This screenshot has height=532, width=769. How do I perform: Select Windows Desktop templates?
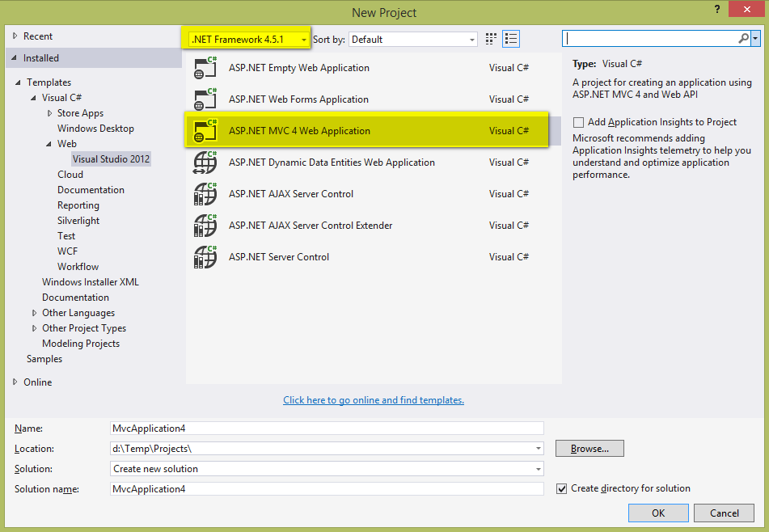click(x=95, y=129)
